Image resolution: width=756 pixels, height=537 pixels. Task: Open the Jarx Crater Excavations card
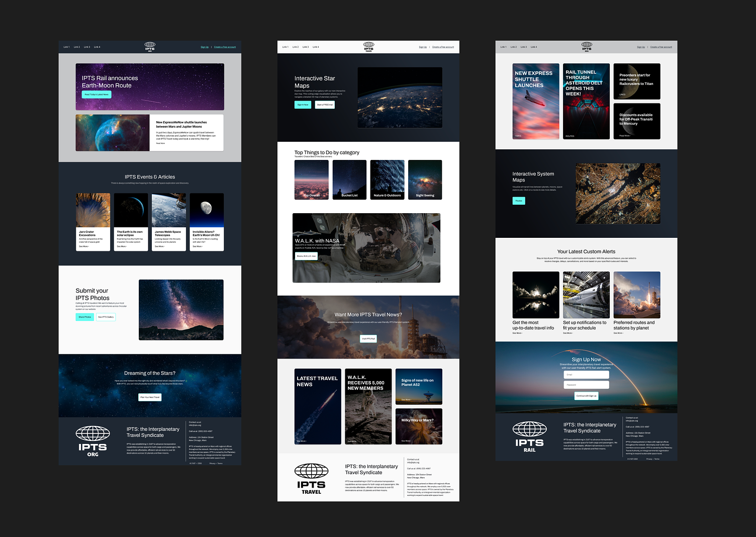coord(93,222)
